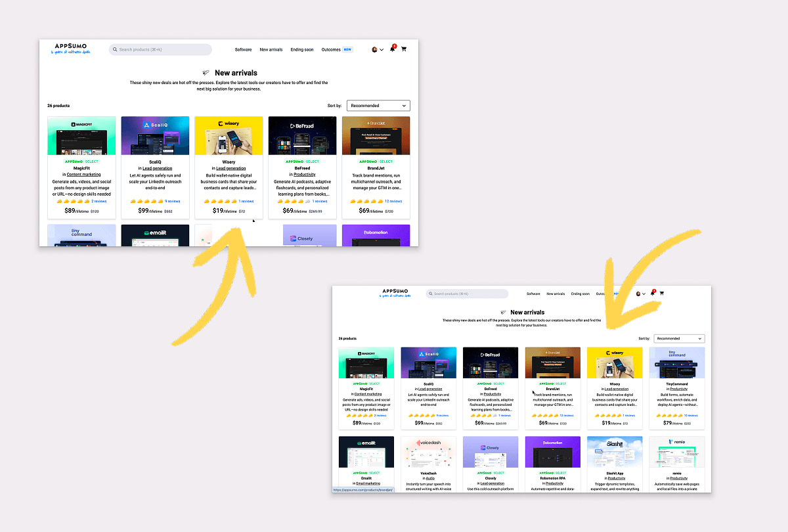Image resolution: width=788 pixels, height=532 pixels.
Task: Open Wisery product image in bottom-right window
Action: tap(615, 363)
